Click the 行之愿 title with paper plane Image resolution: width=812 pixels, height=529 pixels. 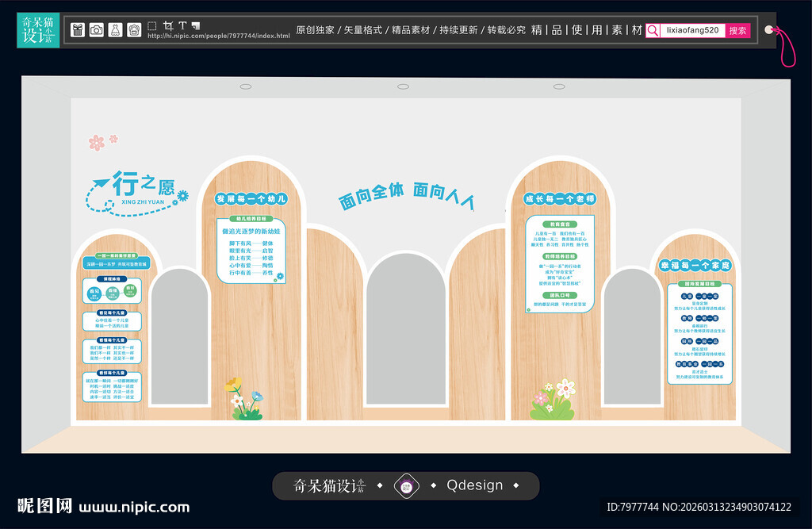[135, 189]
